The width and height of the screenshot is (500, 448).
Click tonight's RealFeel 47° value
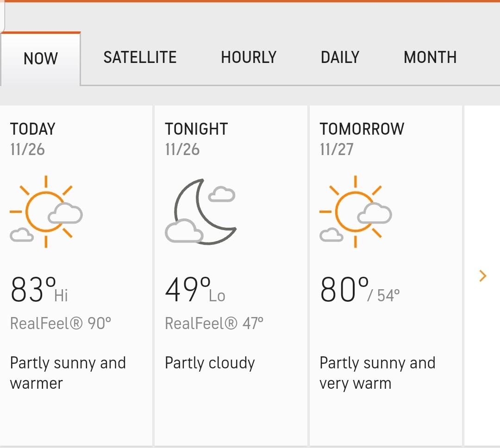(214, 323)
